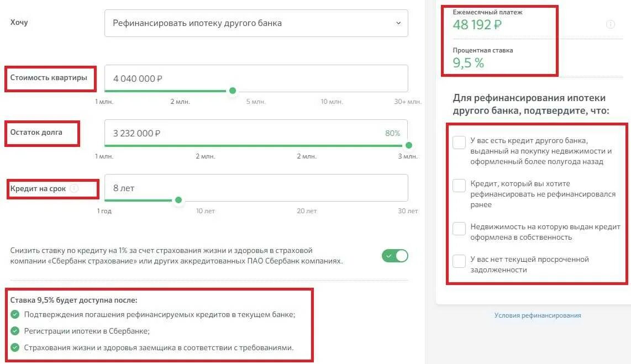Click the info icon next to "Кредит на срок"

[x=74, y=188]
